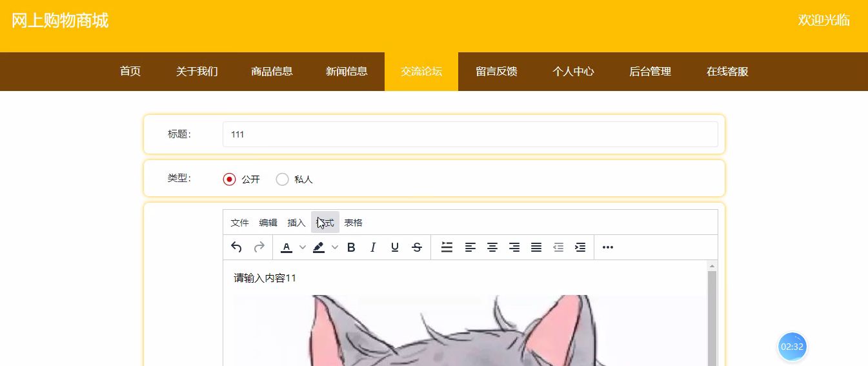The width and height of the screenshot is (868, 366).
Task: Open the 格式 editor menu
Action: pos(325,223)
